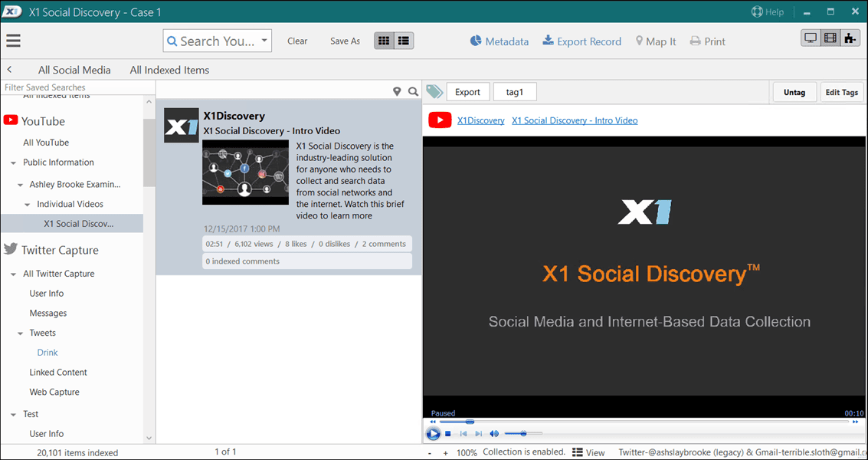Screen dimensions: 868x460
Task: Mute the video with speaker icon
Action: pyautogui.click(x=494, y=434)
